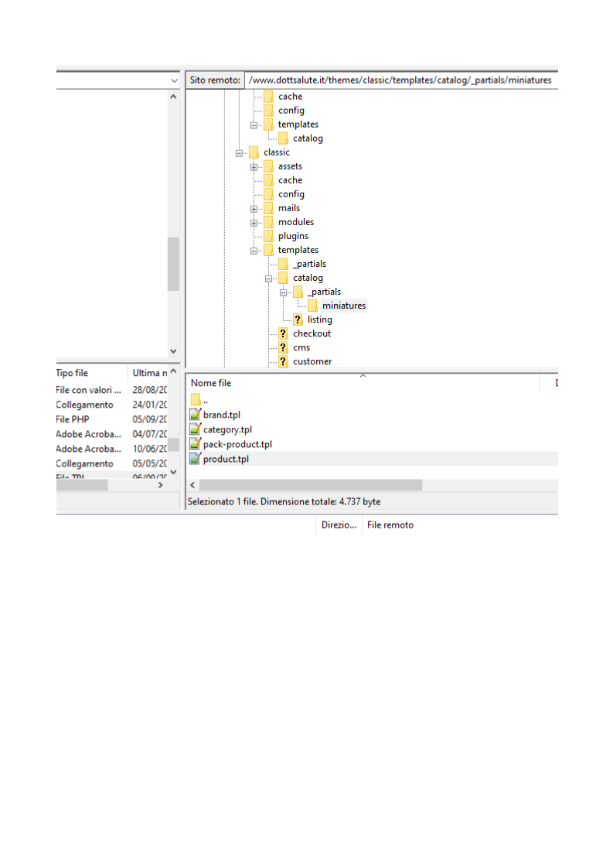Select brand.tpl in the remote file list
Viewport: 613px width, 868px height.
pyautogui.click(x=221, y=415)
